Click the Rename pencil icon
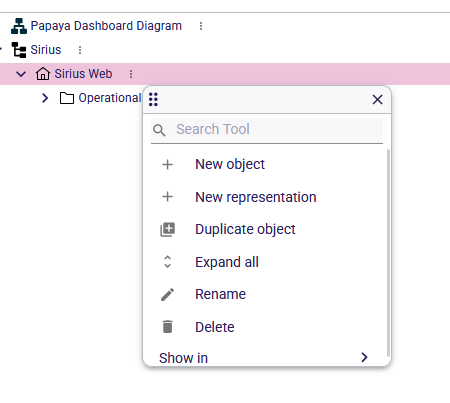 167,295
